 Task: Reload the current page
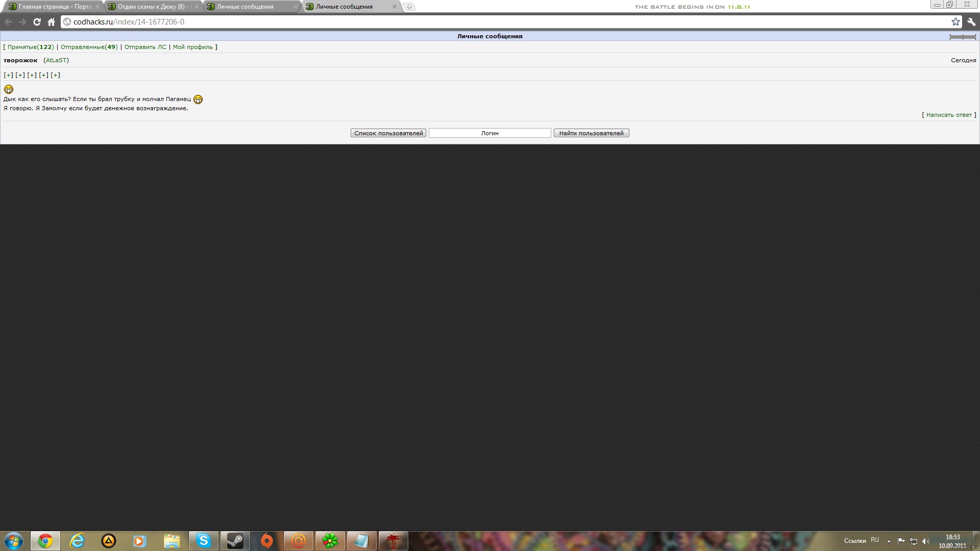[37, 22]
